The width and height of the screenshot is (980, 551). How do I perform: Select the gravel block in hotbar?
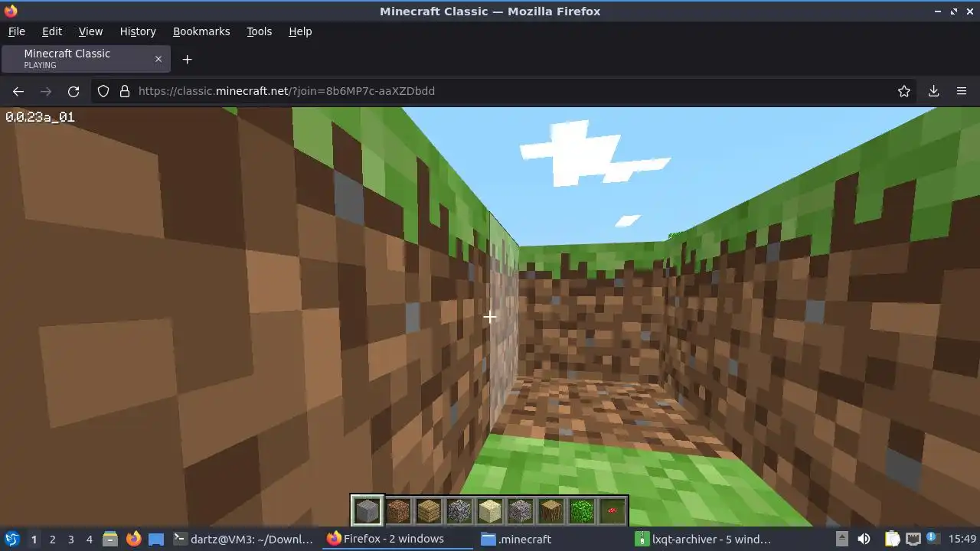(521, 510)
